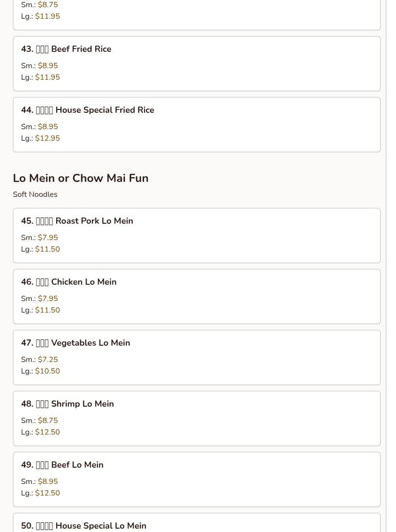
Task: Pick large Beef Lo Mein price $12.50
Action: click(47, 493)
